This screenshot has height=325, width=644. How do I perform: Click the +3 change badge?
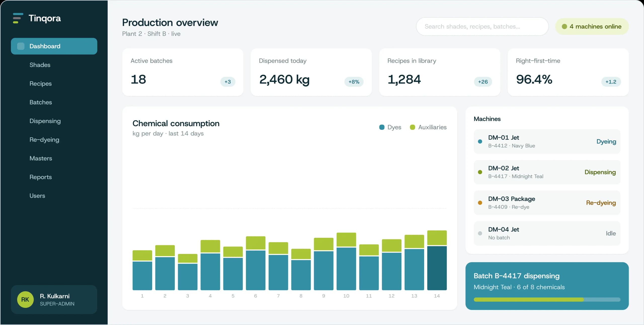coord(228,82)
